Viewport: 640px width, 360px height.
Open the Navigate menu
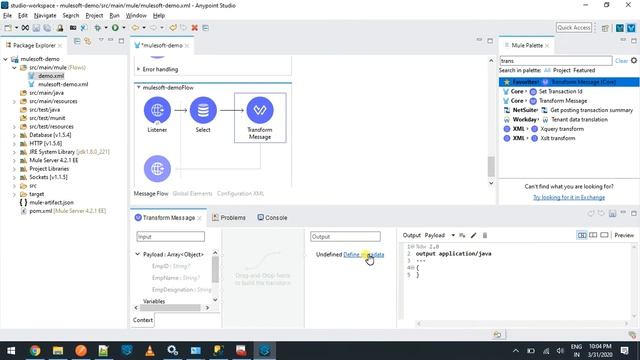click(45, 15)
